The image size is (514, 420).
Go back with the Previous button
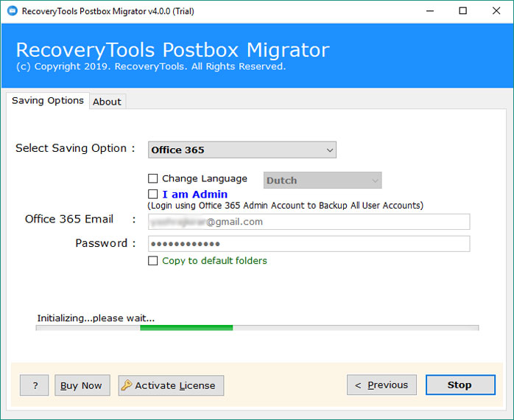[381, 385]
